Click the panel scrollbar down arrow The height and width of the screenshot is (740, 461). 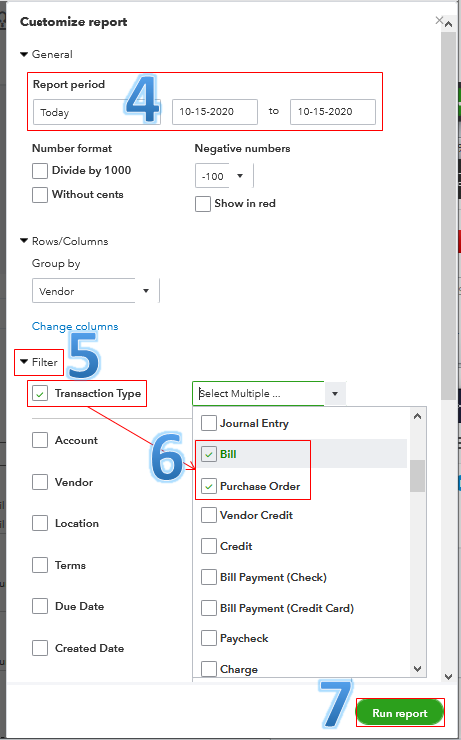click(448, 676)
